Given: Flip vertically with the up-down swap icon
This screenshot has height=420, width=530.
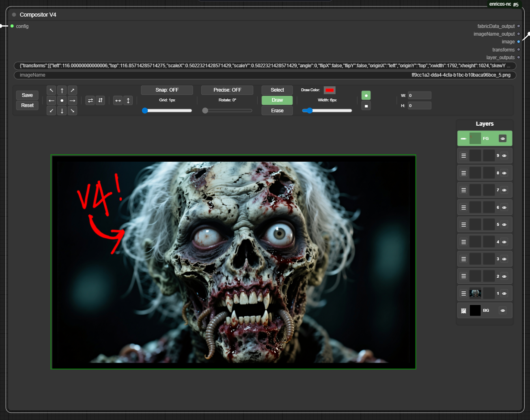Looking at the screenshot, I should pyautogui.click(x=100, y=100).
